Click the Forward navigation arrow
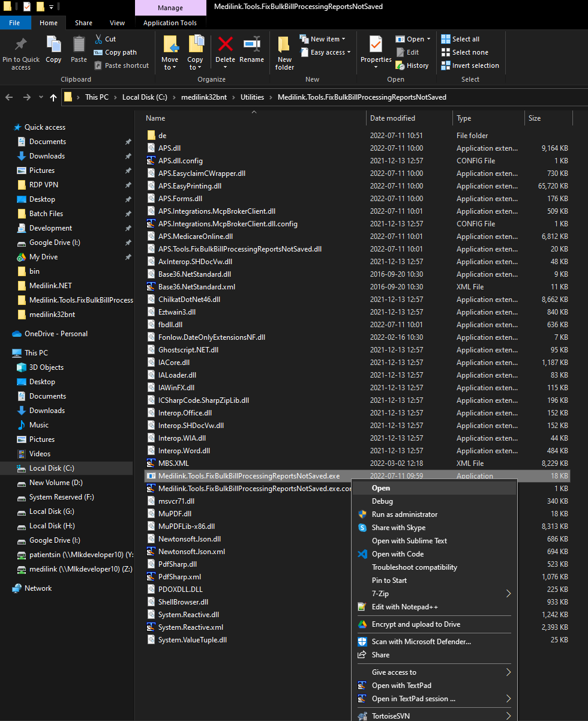The image size is (588, 721). (26, 97)
